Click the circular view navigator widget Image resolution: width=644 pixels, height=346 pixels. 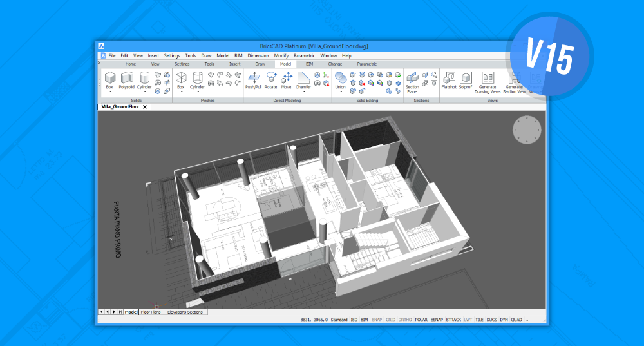527,131
